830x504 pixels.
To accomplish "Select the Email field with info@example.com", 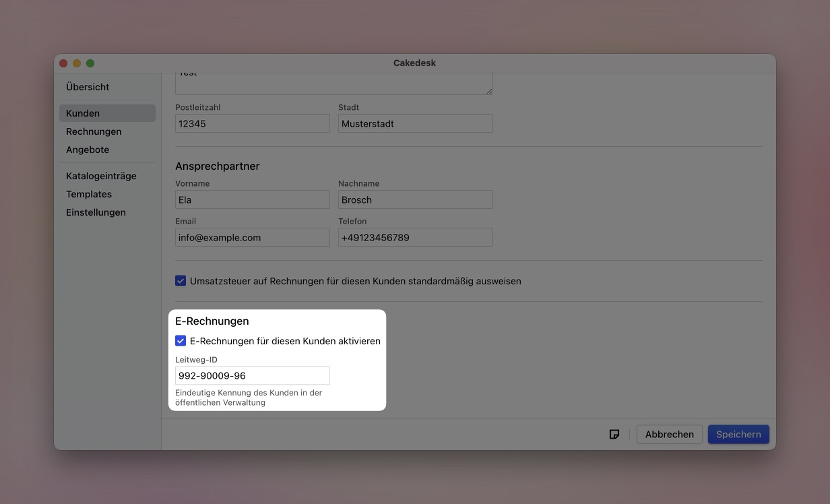I will point(252,237).
